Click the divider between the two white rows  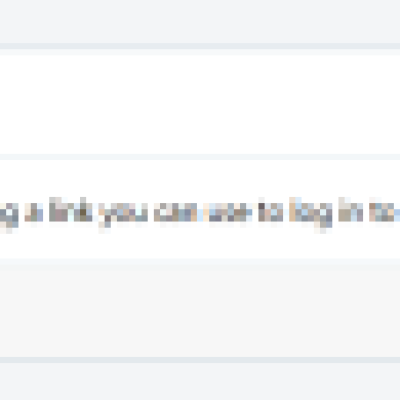tap(200, 157)
